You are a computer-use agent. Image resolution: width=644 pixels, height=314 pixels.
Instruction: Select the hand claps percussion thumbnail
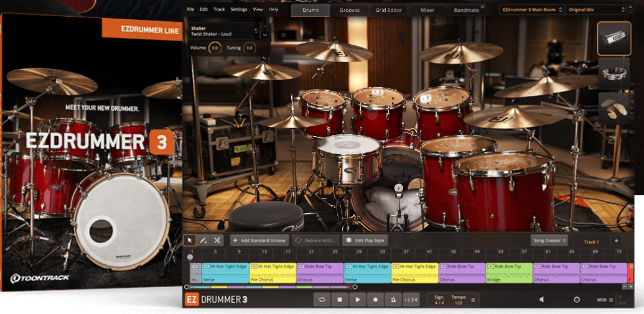pos(614,108)
